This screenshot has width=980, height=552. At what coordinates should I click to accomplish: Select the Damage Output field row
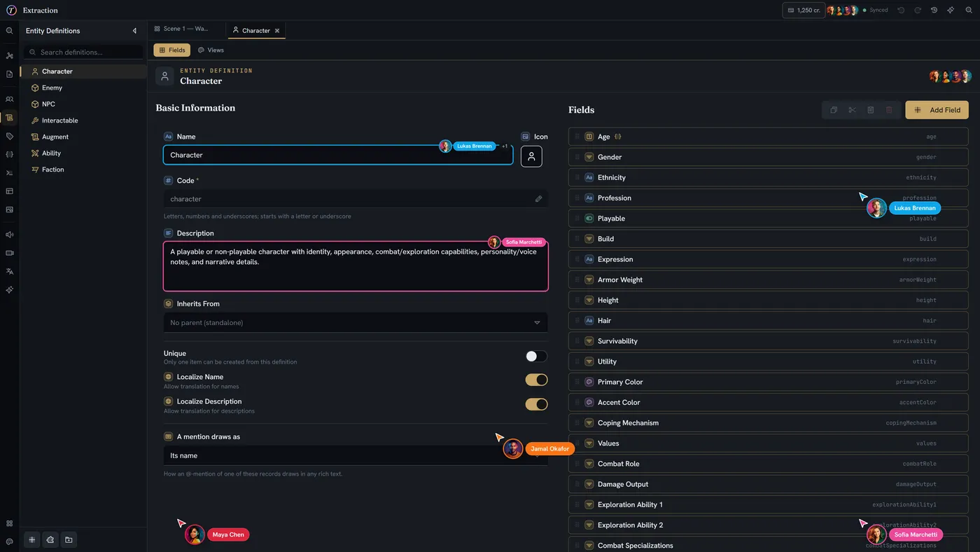(769, 484)
